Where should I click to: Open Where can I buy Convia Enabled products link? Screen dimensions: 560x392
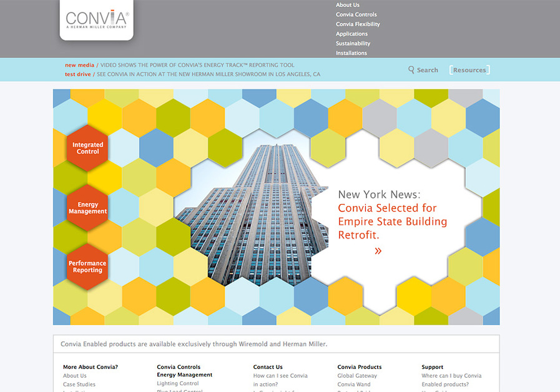tap(451, 380)
